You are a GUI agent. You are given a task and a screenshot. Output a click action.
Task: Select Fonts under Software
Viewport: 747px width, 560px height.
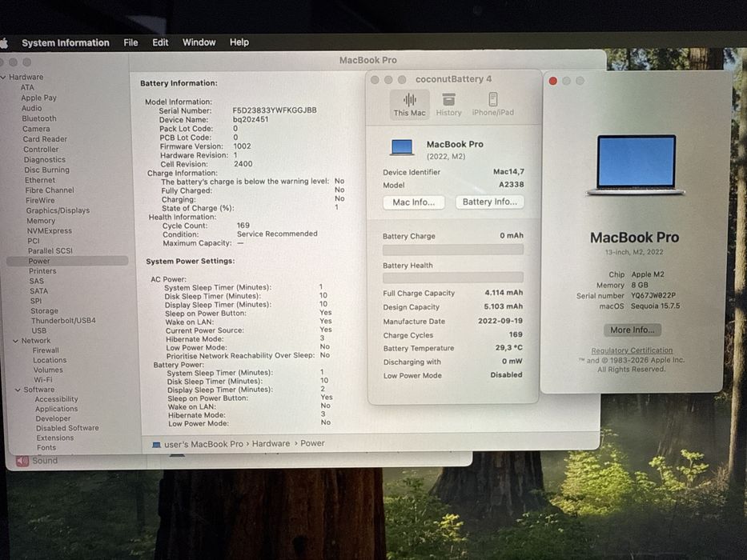point(46,448)
